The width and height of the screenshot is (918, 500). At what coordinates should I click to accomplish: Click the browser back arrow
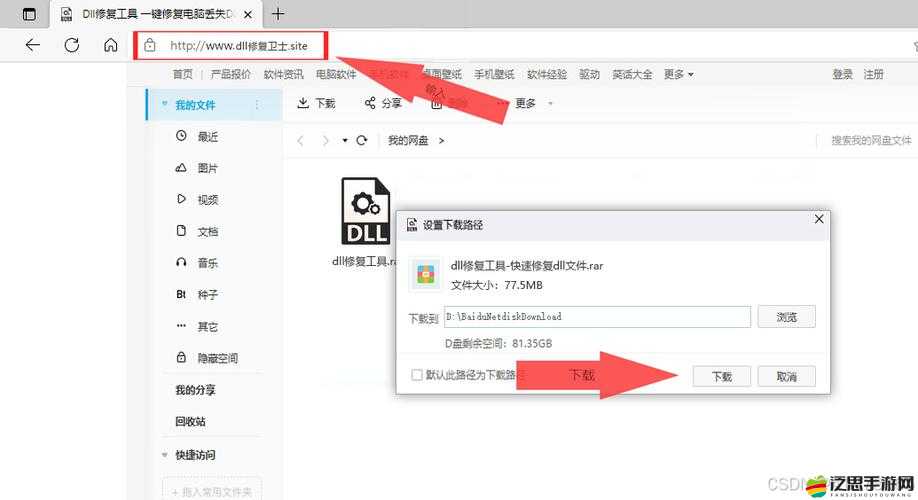(33, 45)
